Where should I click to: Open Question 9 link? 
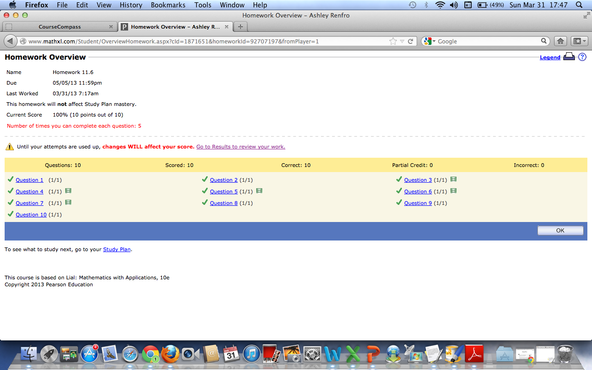[418, 203]
